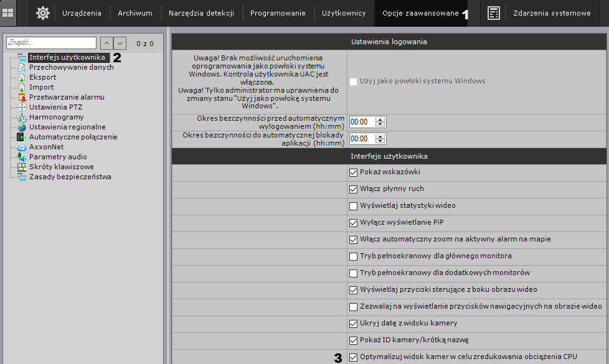
Task: Click the Ustawienia PTZ icon
Action: tap(22, 108)
